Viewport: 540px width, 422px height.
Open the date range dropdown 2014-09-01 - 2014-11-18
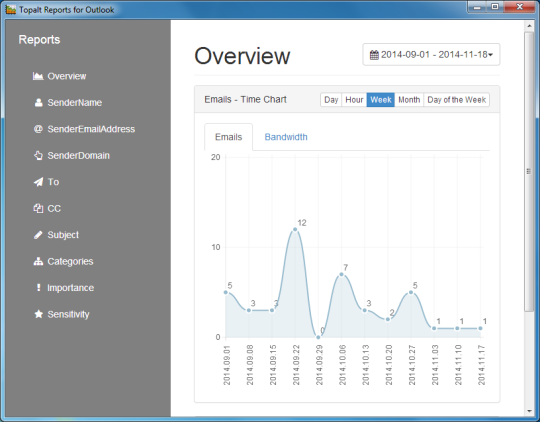point(431,54)
